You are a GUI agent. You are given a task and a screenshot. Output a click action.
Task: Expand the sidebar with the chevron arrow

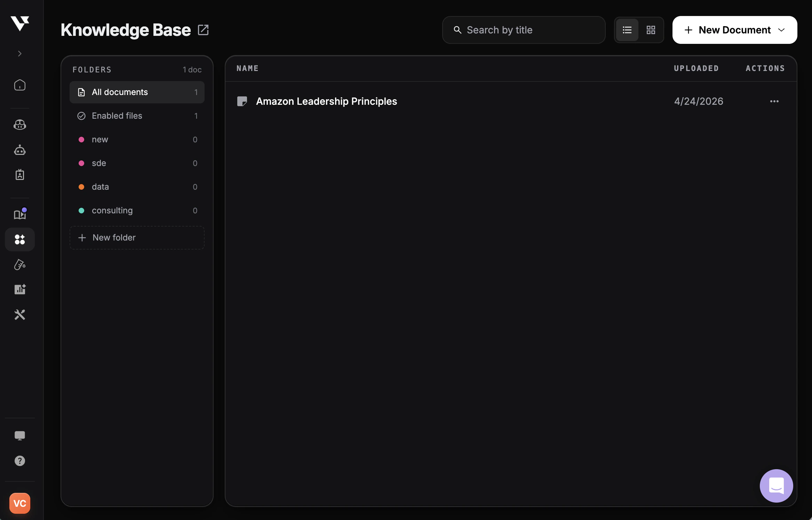coord(19,53)
